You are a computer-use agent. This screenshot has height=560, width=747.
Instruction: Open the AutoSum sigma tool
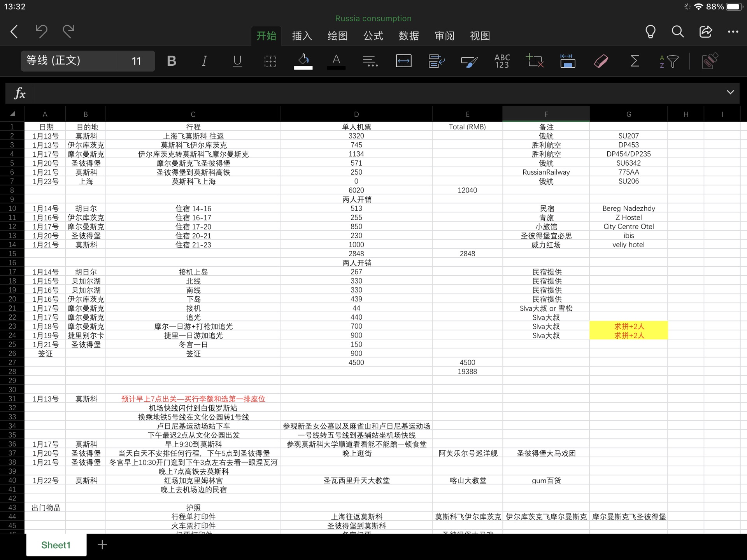pyautogui.click(x=635, y=61)
